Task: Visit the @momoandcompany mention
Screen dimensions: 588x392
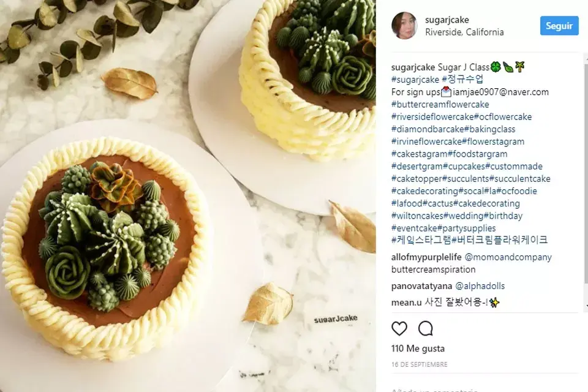Action: tap(508, 257)
